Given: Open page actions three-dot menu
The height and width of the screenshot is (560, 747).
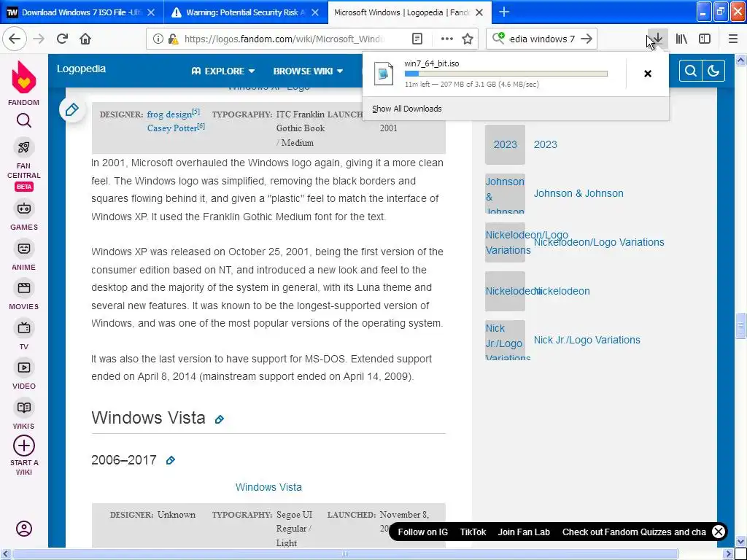Looking at the screenshot, I should (x=447, y=39).
